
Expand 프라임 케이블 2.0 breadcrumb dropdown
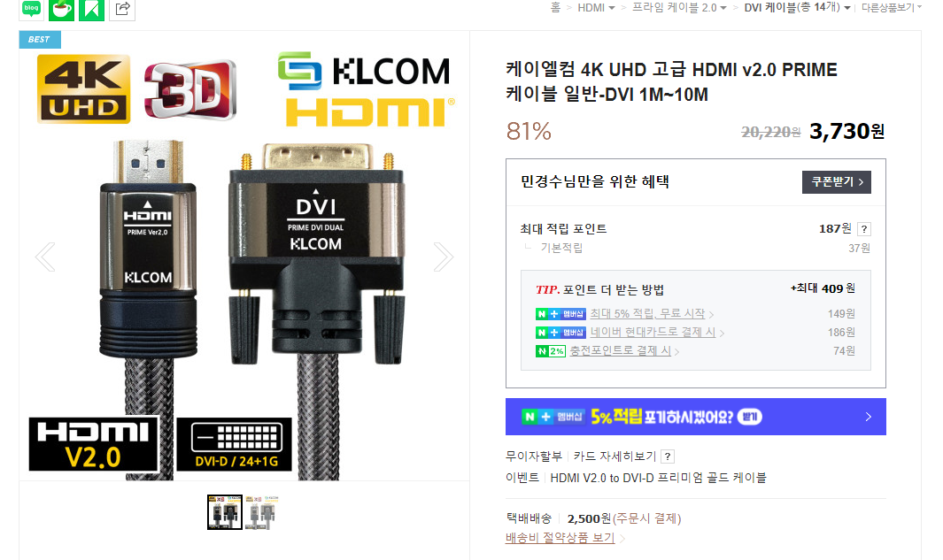pyautogui.click(x=679, y=8)
